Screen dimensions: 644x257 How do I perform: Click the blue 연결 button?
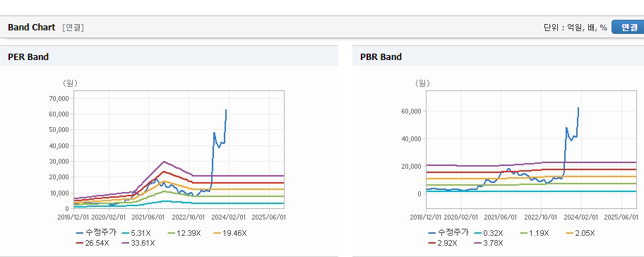628,27
